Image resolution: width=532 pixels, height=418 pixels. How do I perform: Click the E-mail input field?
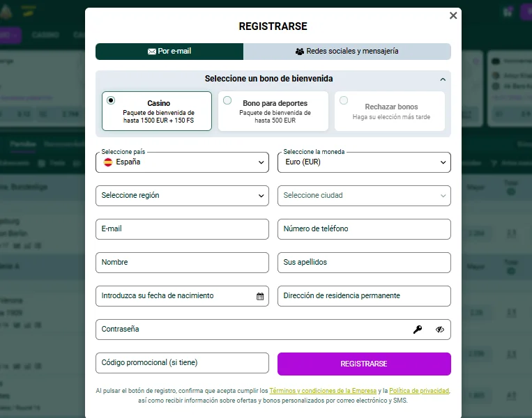click(x=182, y=229)
